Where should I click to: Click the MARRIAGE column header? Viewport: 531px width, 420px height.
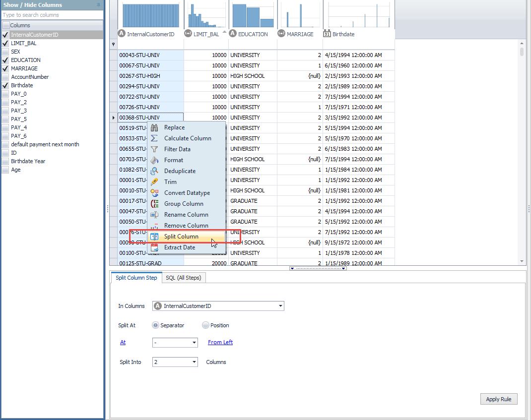pyautogui.click(x=300, y=34)
